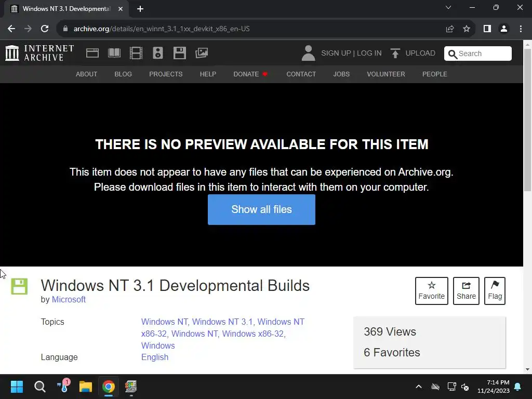Open the tab search dropdown arrow

pos(448,7)
